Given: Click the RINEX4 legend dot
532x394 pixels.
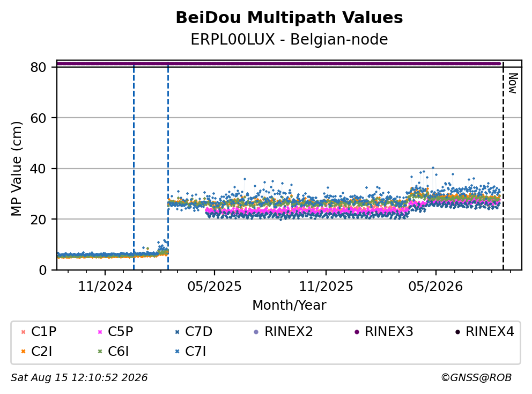Looking at the screenshot, I should click(457, 332).
